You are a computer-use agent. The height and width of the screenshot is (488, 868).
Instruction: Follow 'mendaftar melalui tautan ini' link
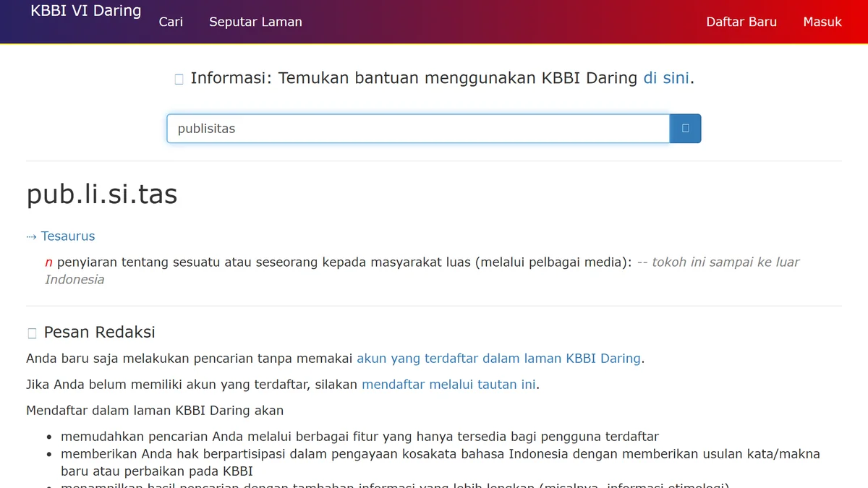pyautogui.click(x=449, y=385)
